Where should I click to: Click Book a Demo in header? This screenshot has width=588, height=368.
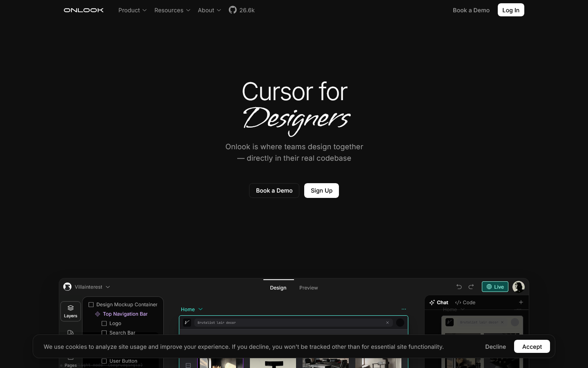tap(471, 10)
